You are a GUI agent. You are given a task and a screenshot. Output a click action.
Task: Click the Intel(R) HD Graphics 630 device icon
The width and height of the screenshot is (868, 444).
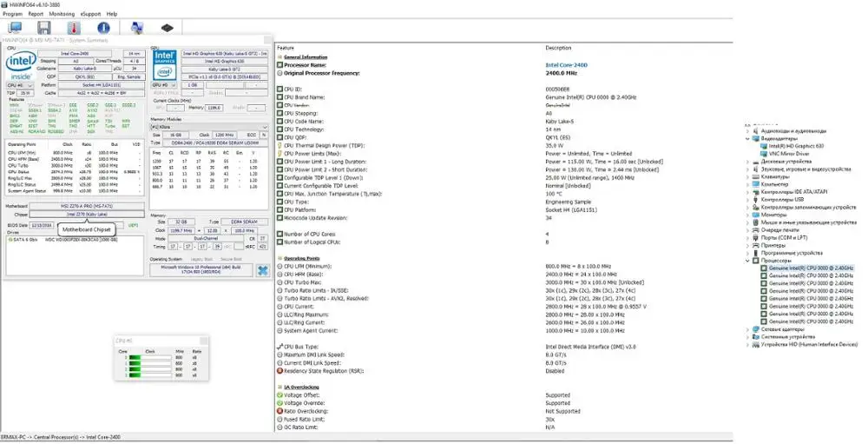click(x=765, y=146)
